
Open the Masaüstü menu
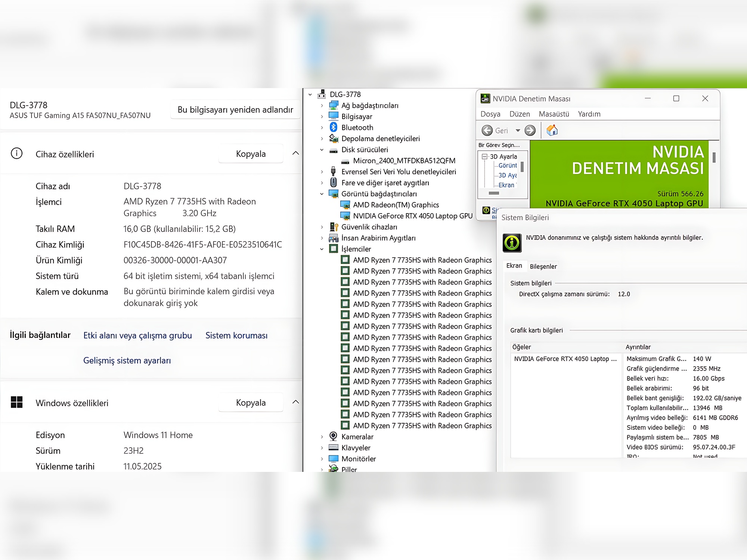click(x=554, y=114)
